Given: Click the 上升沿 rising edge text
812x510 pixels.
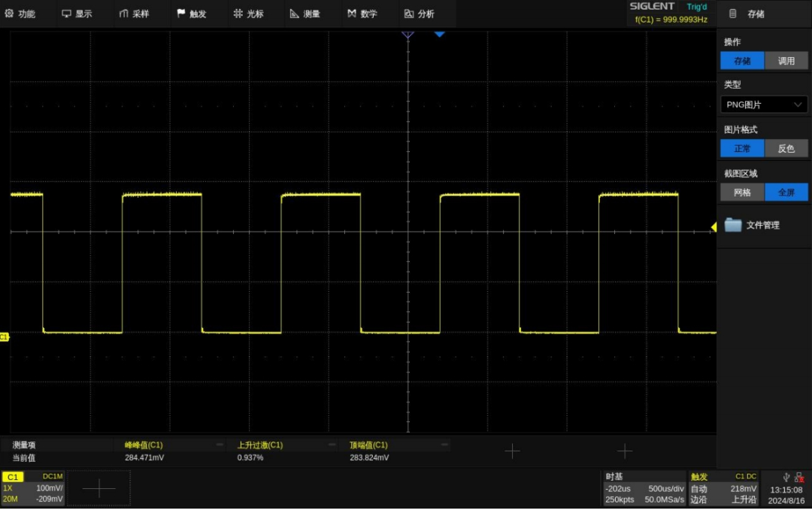Looking at the screenshot, I should tap(744, 499).
